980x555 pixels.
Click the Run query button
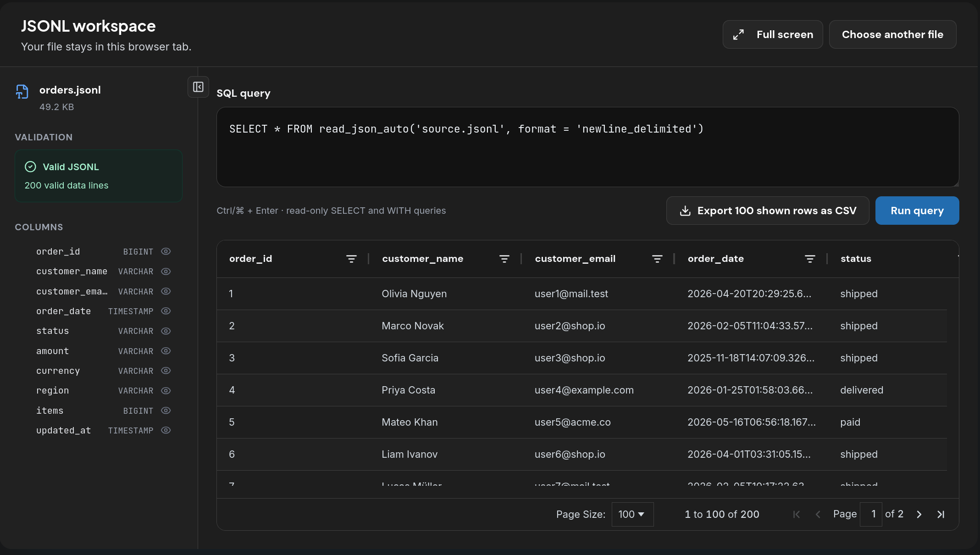(x=917, y=211)
